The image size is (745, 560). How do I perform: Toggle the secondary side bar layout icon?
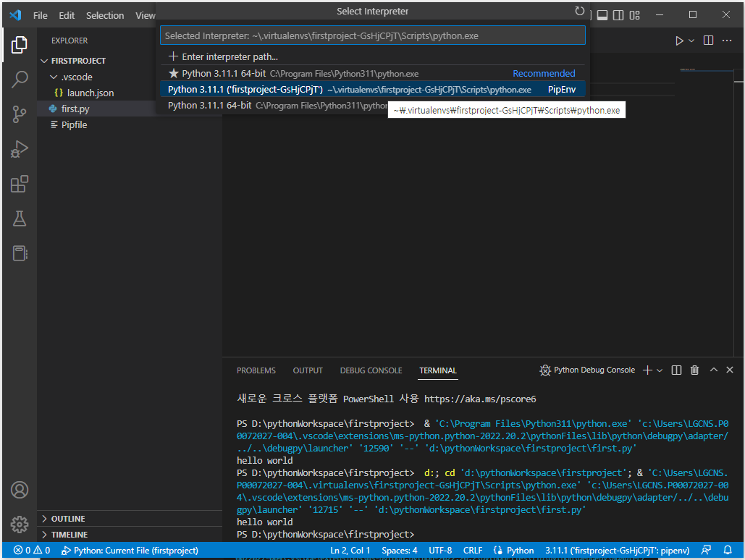coord(618,15)
